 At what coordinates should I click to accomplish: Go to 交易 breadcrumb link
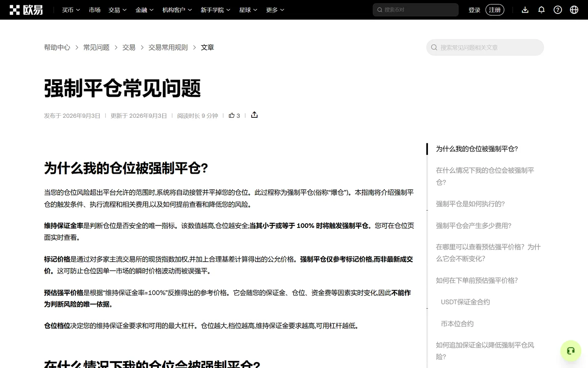pos(129,48)
